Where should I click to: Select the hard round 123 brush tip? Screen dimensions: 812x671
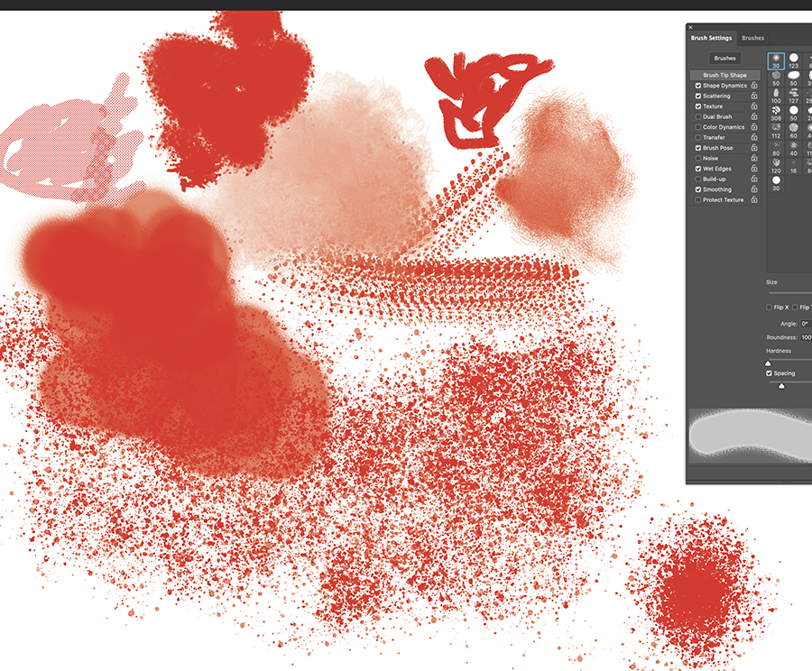coord(793,61)
